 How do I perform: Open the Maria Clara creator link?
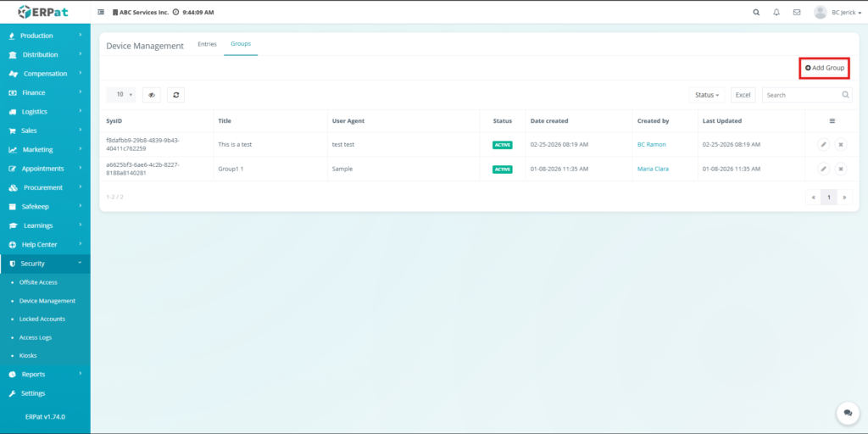click(x=653, y=170)
